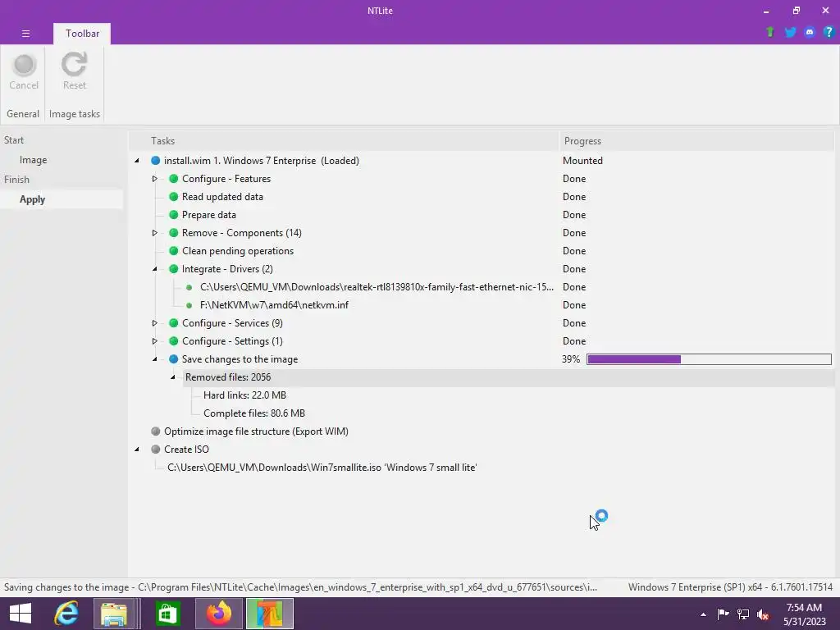Click the Tasks column header
This screenshot has width=840, height=630.
click(x=344, y=141)
